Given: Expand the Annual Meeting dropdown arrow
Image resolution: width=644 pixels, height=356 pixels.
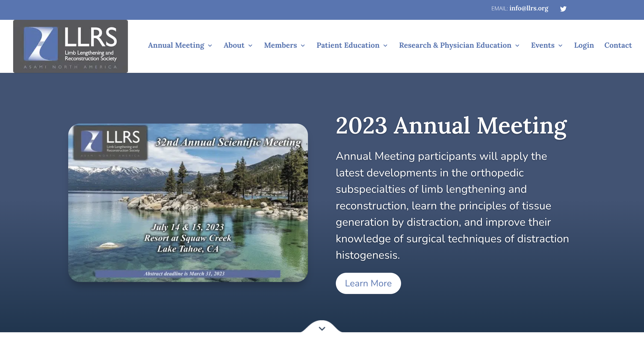Looking at the screenshot, I should (210, 45).
